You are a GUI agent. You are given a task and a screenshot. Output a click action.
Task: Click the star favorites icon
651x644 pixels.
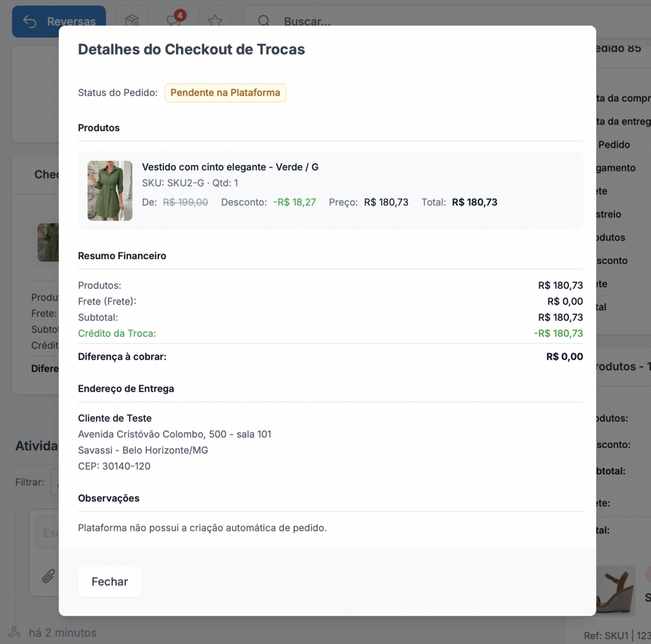coord(215,21)
